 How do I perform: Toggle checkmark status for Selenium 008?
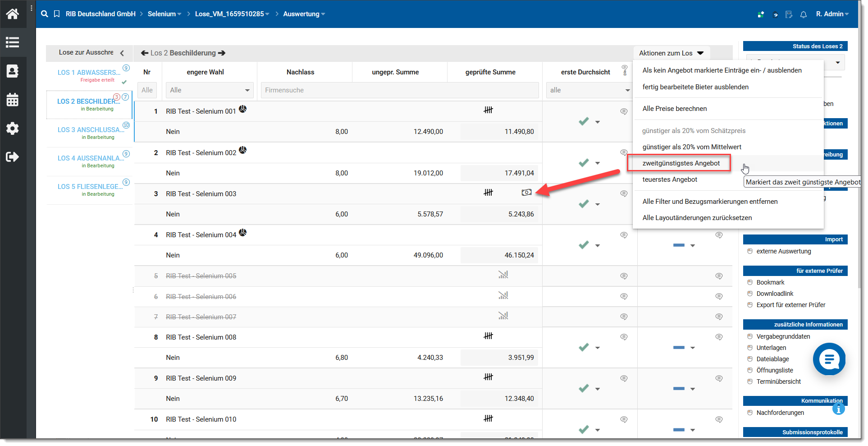(x=584, y=347)
